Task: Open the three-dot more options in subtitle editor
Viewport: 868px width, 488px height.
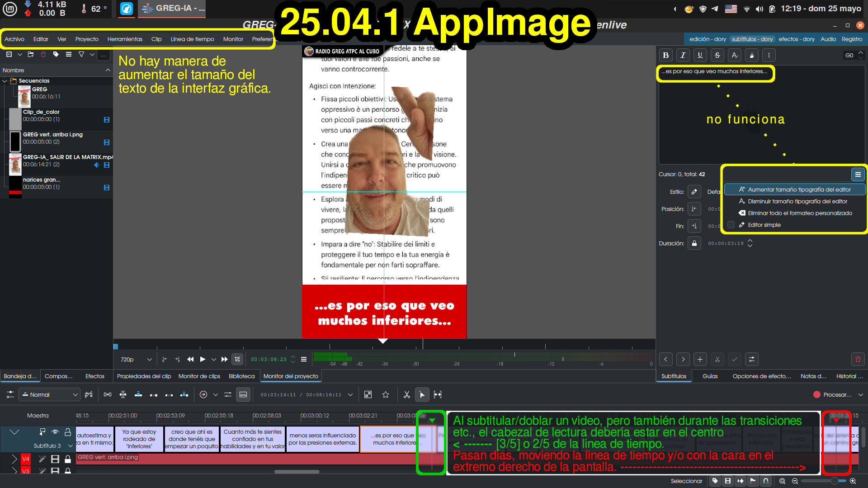Action: click(x=769, y=55)
